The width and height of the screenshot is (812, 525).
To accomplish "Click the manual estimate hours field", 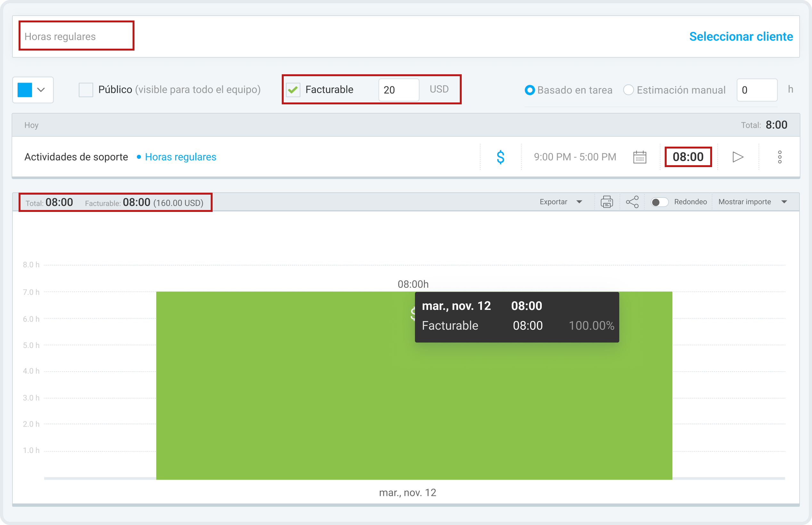I will [x=757, y=90].
